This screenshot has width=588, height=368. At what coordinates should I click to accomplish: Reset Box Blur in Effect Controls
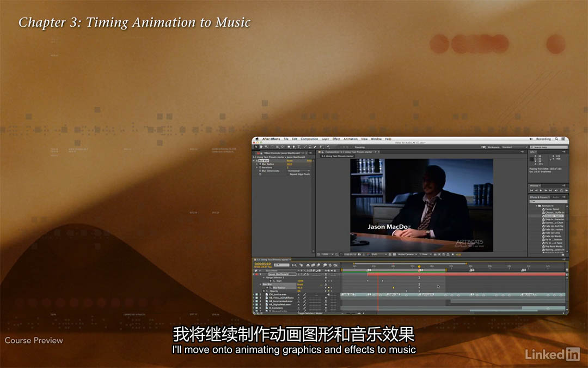click(290, 161)
